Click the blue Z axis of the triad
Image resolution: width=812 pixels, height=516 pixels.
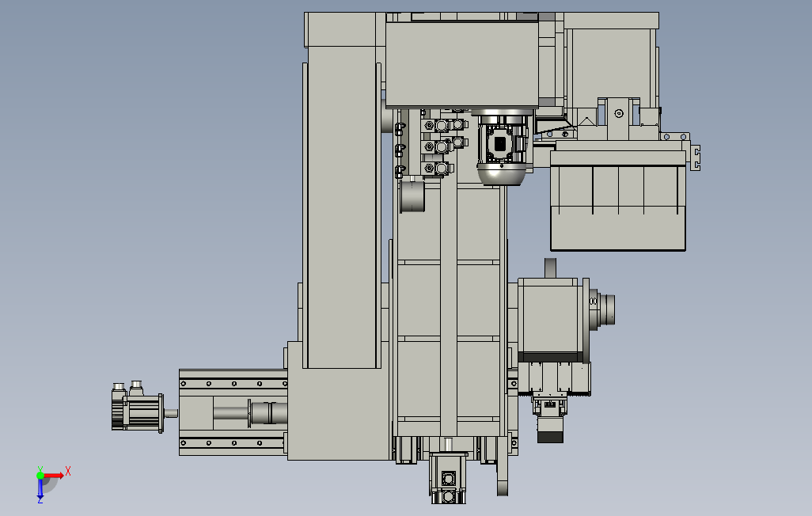pyautogui.click(x=40, y=488)
